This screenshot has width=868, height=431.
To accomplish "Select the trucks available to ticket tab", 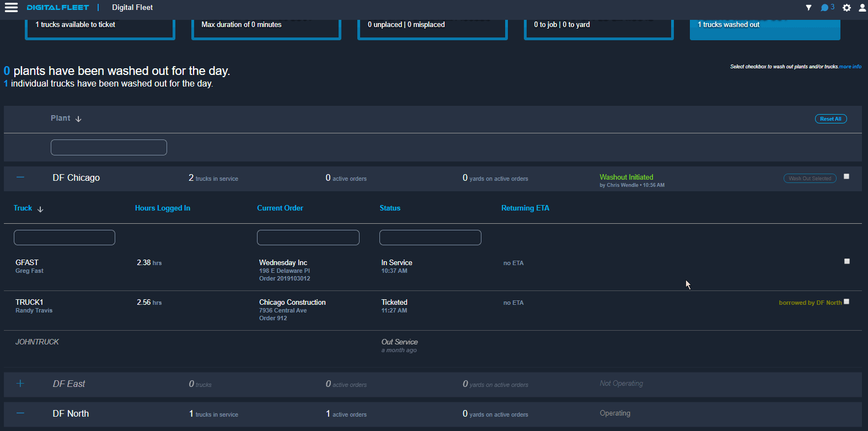I will [100, 28].
